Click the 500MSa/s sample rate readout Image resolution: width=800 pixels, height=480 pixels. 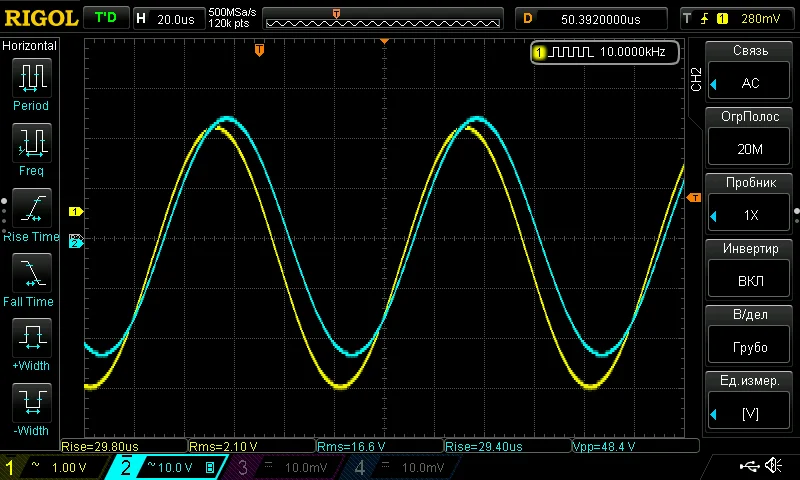(x=232, y=12)
